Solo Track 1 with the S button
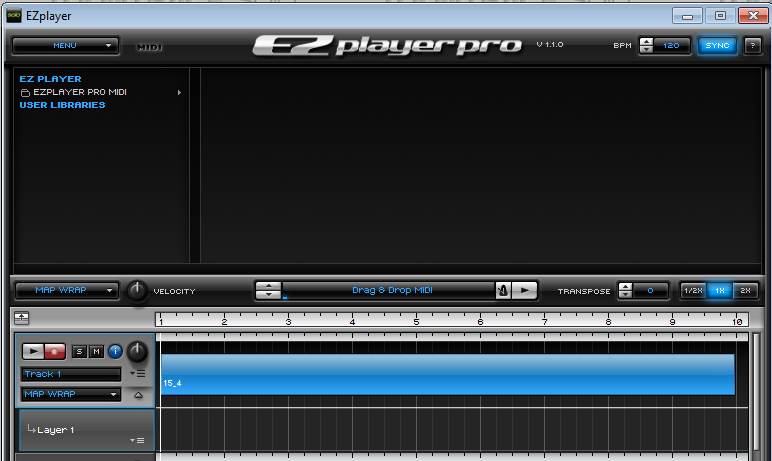This screenshot has width=772, height=461. [x=79, y=351]
